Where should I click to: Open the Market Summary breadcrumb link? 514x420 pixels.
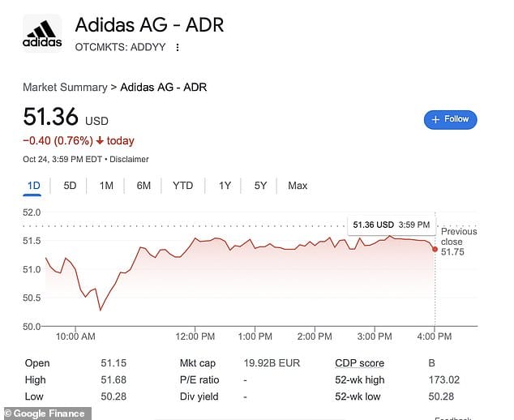(65, 88)
